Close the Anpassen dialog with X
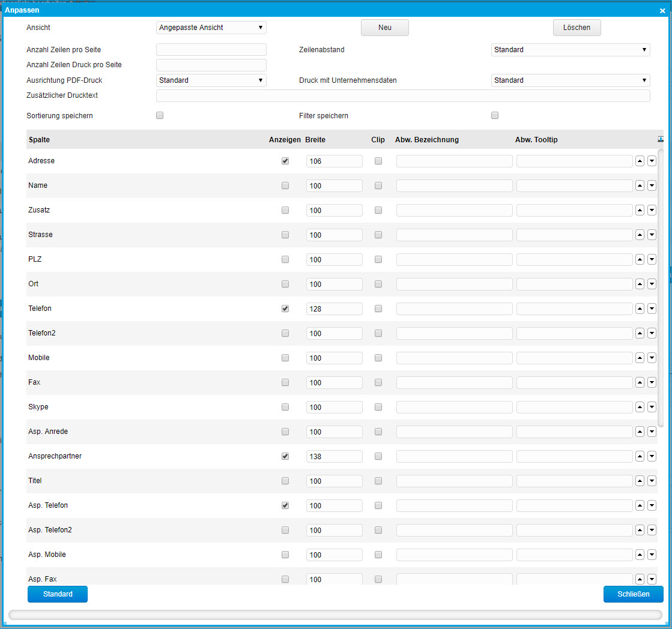Screen dimensions: 672x629 [662, 11]
